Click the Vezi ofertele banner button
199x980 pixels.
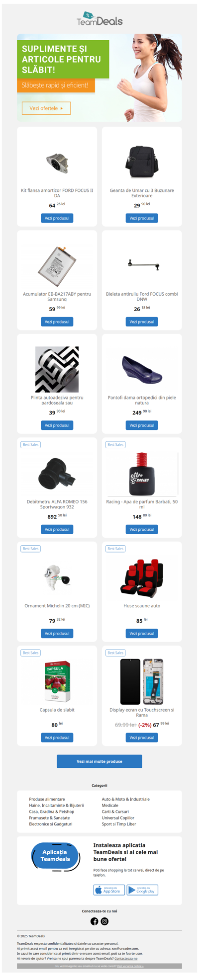pos(46,108)
